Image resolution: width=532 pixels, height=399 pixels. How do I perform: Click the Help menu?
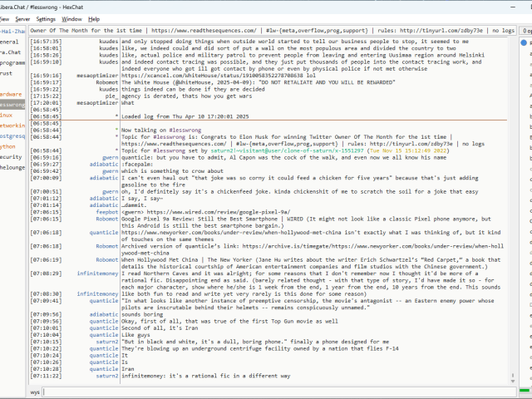pos(94,18)
